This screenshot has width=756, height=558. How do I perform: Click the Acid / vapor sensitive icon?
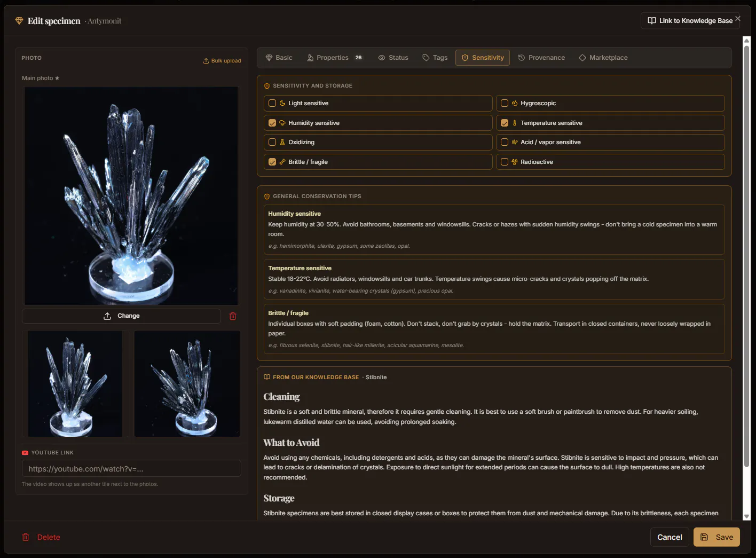coord(515,142)
